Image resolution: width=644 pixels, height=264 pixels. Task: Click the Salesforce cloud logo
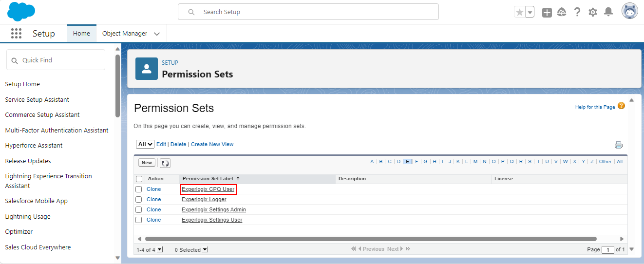(x=21, y=12)
